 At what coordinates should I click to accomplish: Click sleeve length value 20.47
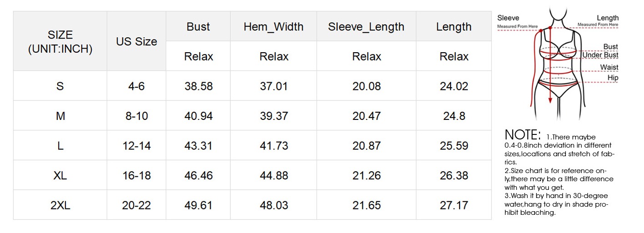pos(367,116)
